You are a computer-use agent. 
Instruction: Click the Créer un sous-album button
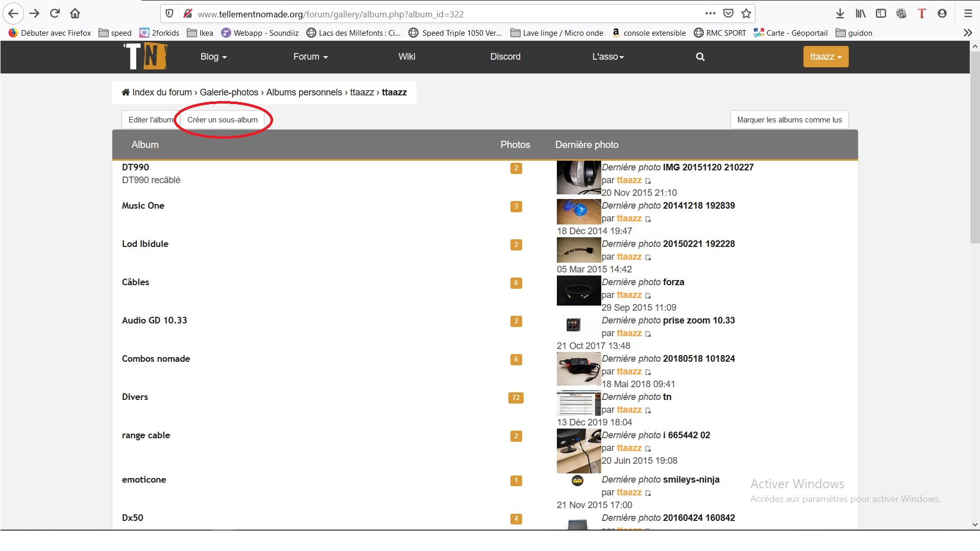coord(222,120)
